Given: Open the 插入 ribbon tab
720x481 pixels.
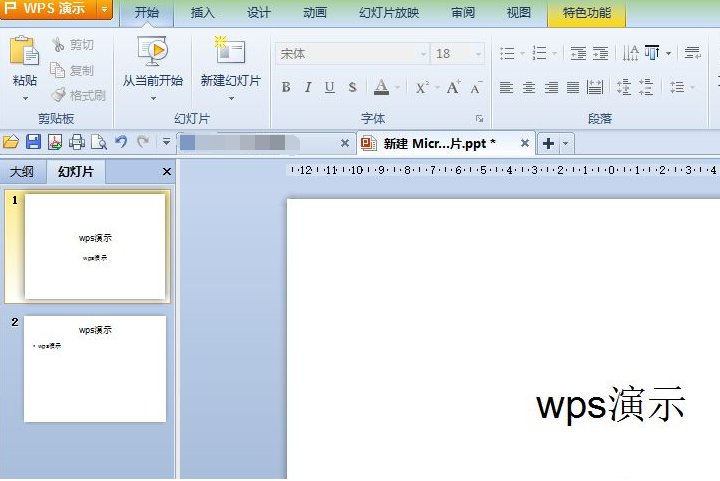Looking at the screenshot, I should click(x=202, y=12).
